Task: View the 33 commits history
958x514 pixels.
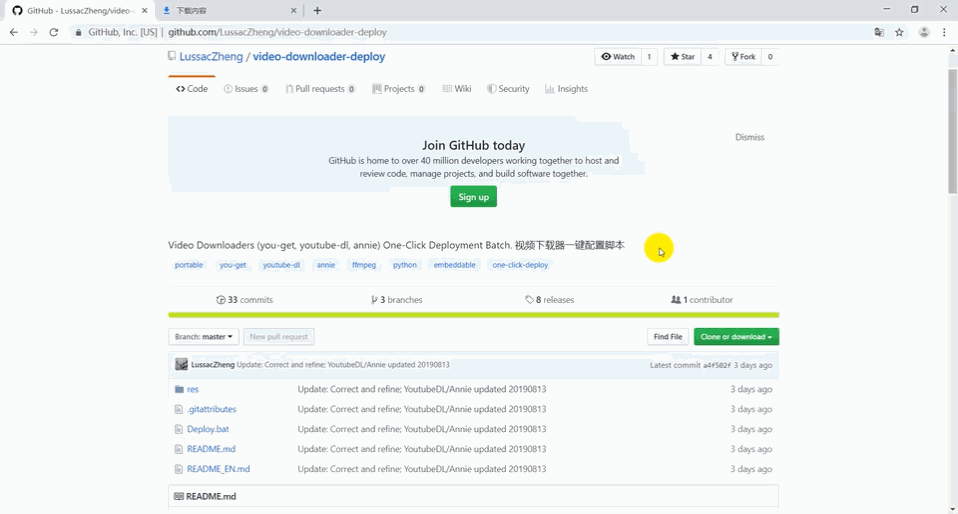Action: (244, 299)
